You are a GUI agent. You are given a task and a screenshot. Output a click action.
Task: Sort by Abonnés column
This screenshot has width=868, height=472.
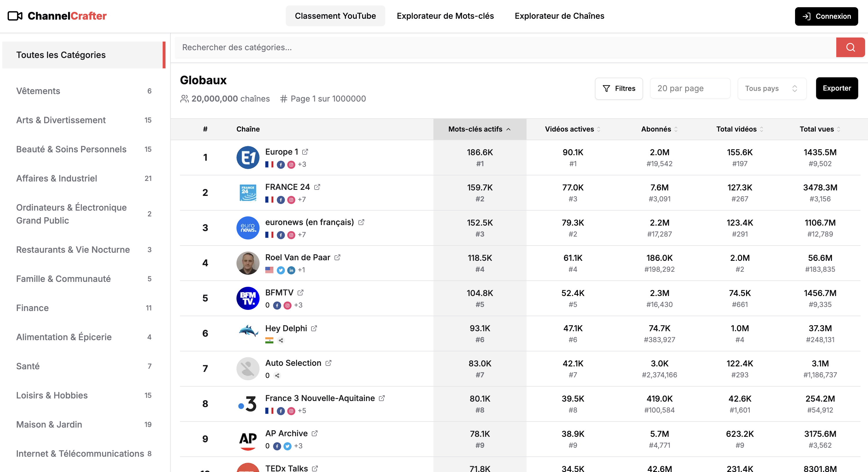[x=660, y=129]
